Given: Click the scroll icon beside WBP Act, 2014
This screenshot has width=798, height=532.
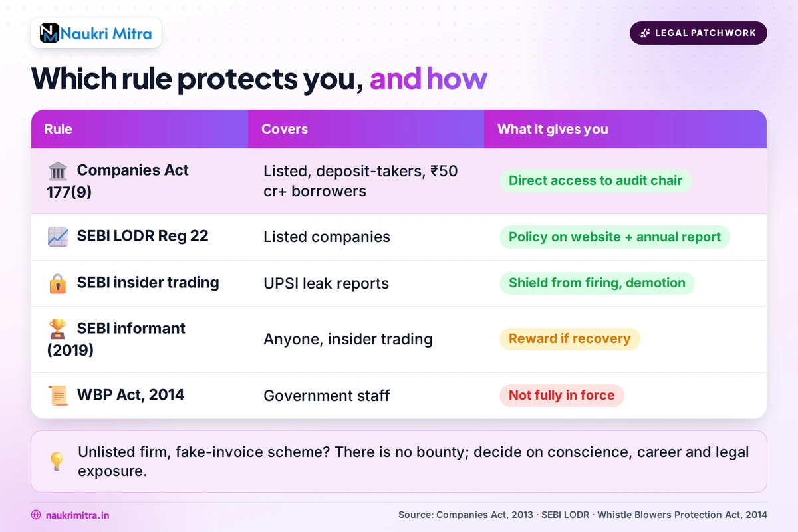Looking at the screenshot, I should (58, 396).
